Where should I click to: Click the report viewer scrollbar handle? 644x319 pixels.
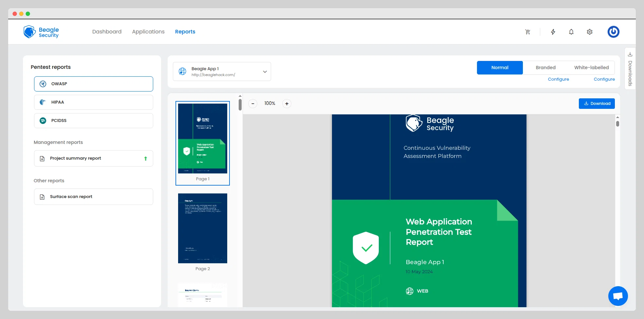point(617,124)
